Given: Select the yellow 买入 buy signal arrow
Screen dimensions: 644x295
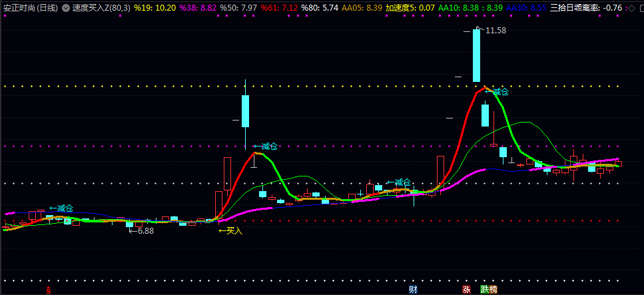Looking at the screenshot, I should pyautogui.click(x=230, y=231).
